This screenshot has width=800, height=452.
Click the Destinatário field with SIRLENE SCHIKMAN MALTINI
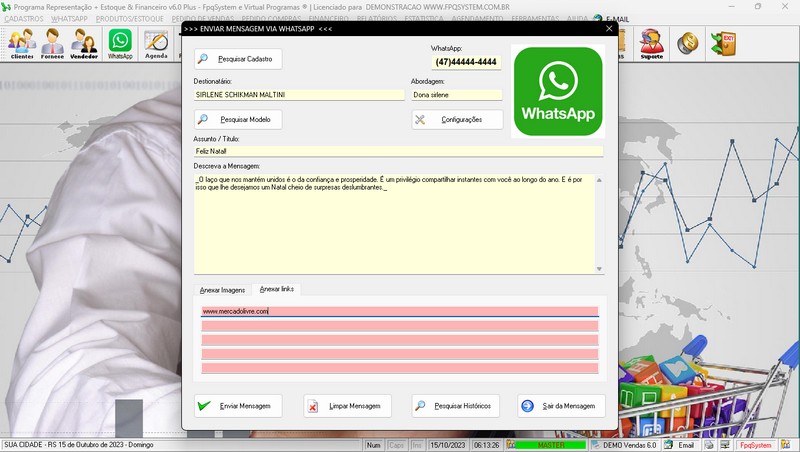point(299,95)
